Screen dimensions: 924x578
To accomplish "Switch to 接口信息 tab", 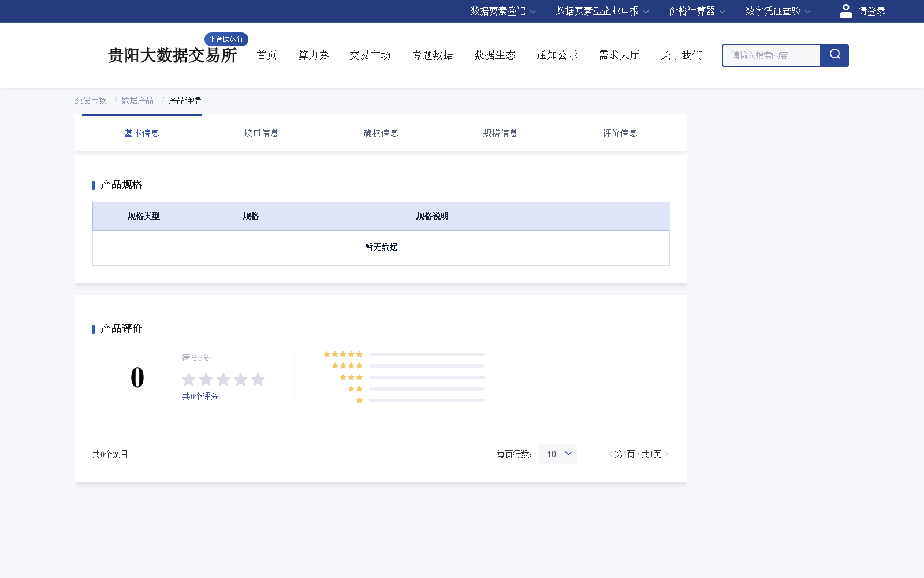I will [261, 133].
